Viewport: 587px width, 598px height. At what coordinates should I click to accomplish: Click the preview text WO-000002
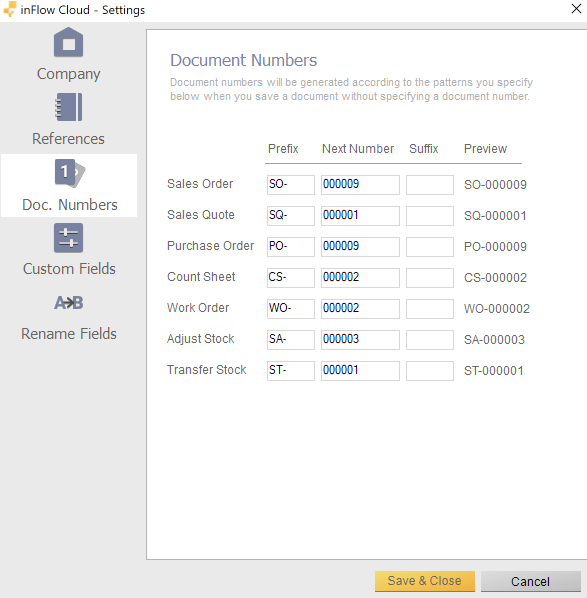(497, 309)
